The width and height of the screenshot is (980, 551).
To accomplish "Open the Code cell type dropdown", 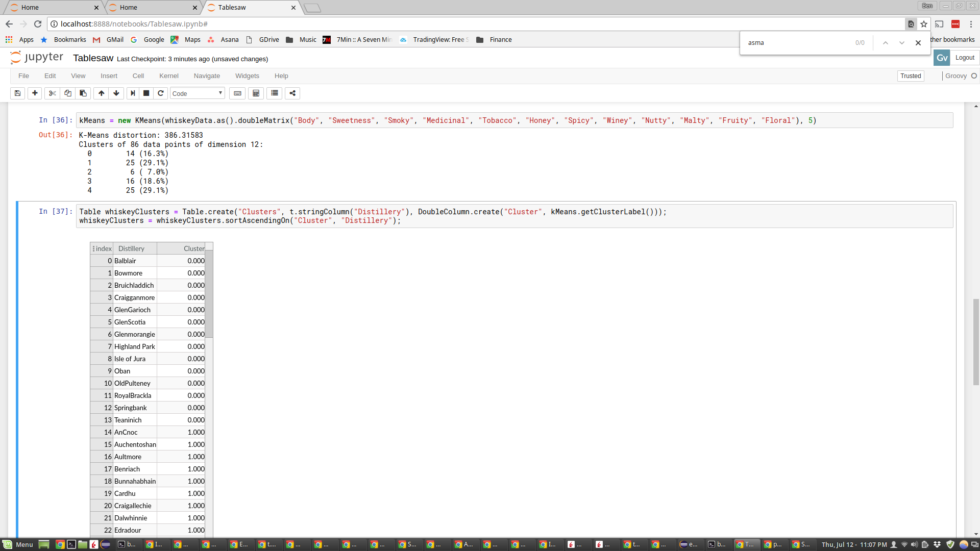I will click(x=198, y=93).
